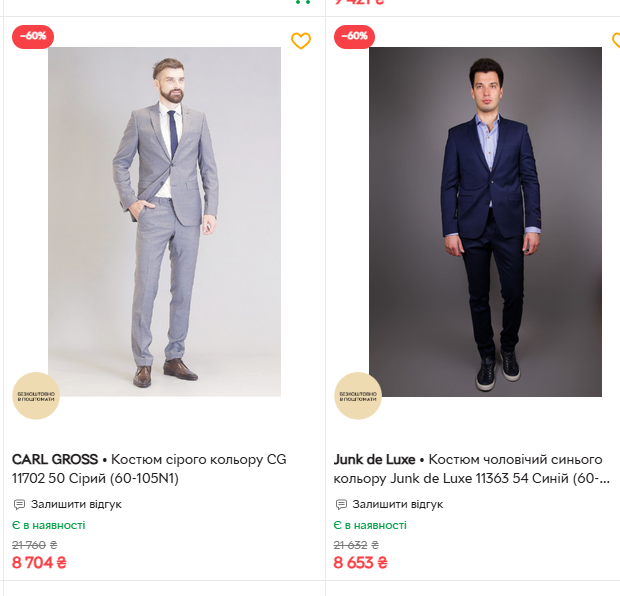620x596 pixels.
Task: Click the free delivery badge on the grey suit
Action: click(36, 397)
